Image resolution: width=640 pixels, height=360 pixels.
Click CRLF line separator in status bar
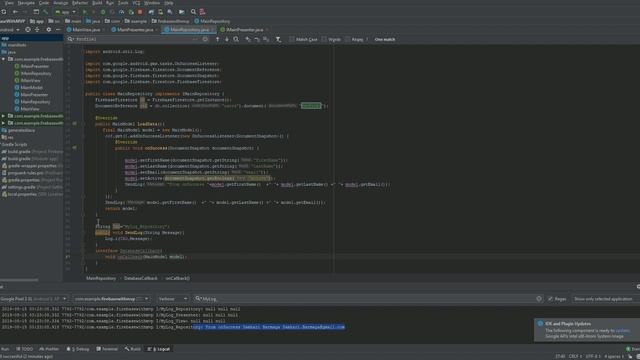tap(575, 357)
